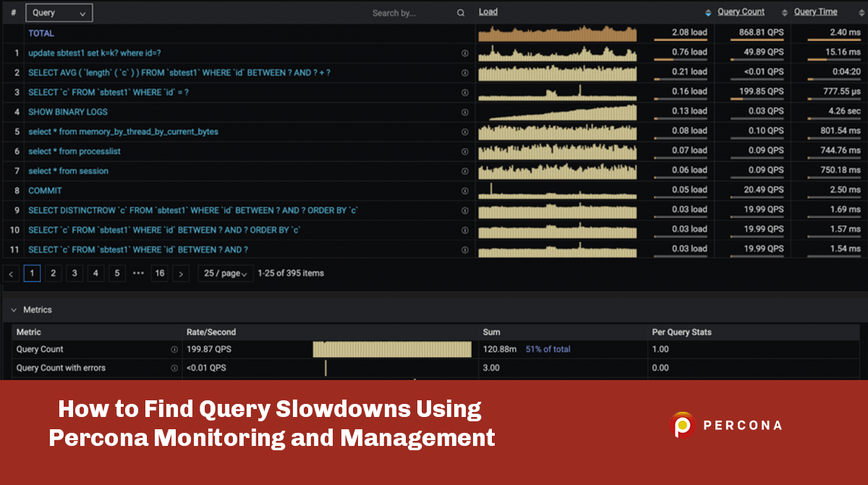Show info icon for memory_by_thread query

click(x=464, y=132)
